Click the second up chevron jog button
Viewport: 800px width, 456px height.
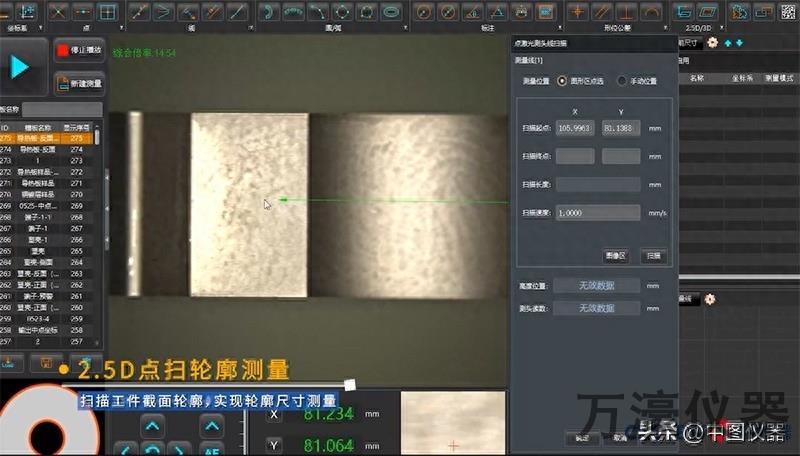click(x=212, y=426)
